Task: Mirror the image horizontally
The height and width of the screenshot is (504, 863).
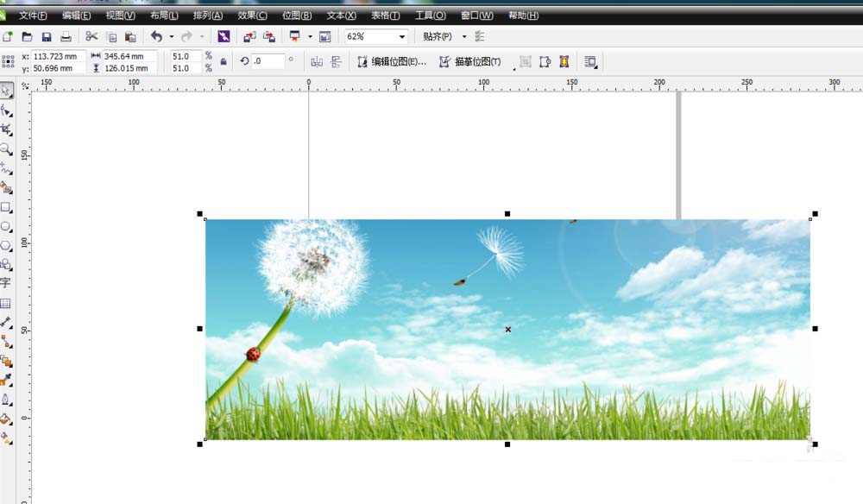Action: point(317,61)
